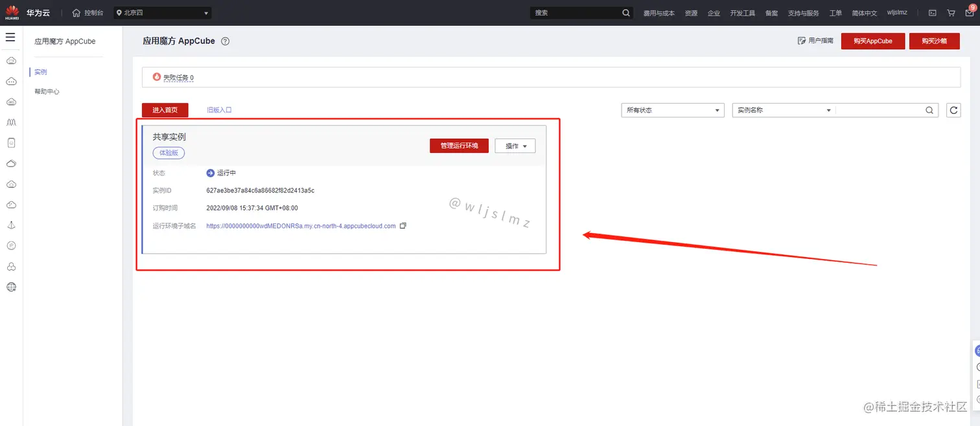The width and height of the screenshot is (980, 426).
Task: Expand the 所有状态 status filter
Action: (673, 110)
